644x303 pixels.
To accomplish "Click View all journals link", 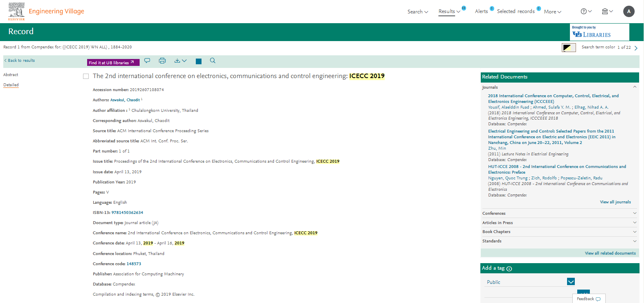I will pyautogui.click(x=615, y=202).
